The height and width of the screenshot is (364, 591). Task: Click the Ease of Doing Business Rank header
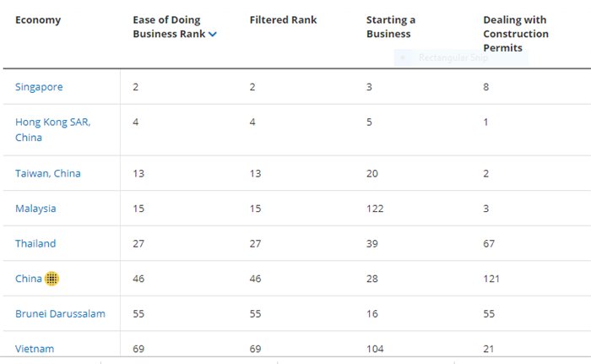point(169,27)
